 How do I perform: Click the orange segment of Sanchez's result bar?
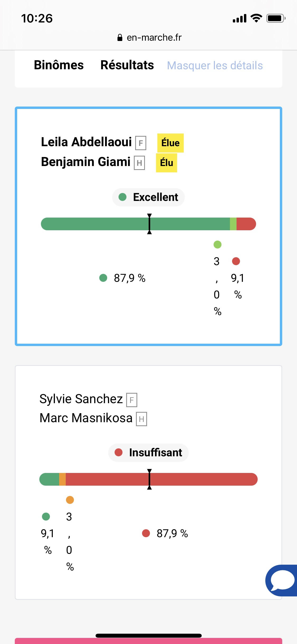[62, 479]
